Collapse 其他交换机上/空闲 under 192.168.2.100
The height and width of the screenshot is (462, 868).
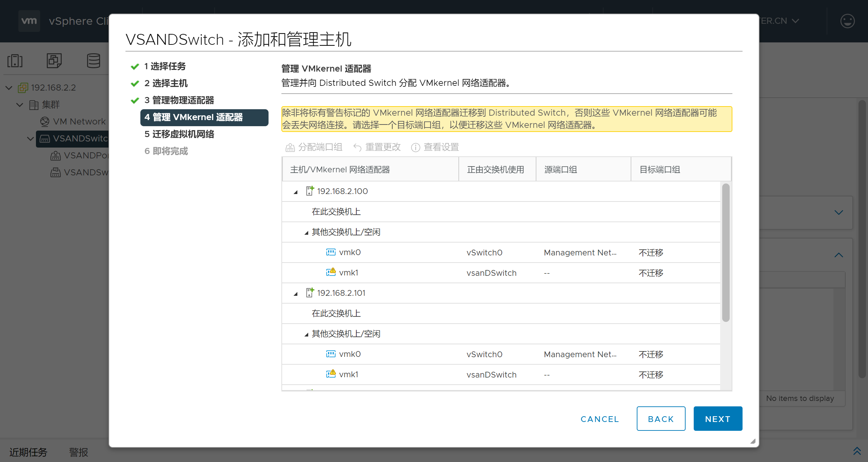point(306,233)
